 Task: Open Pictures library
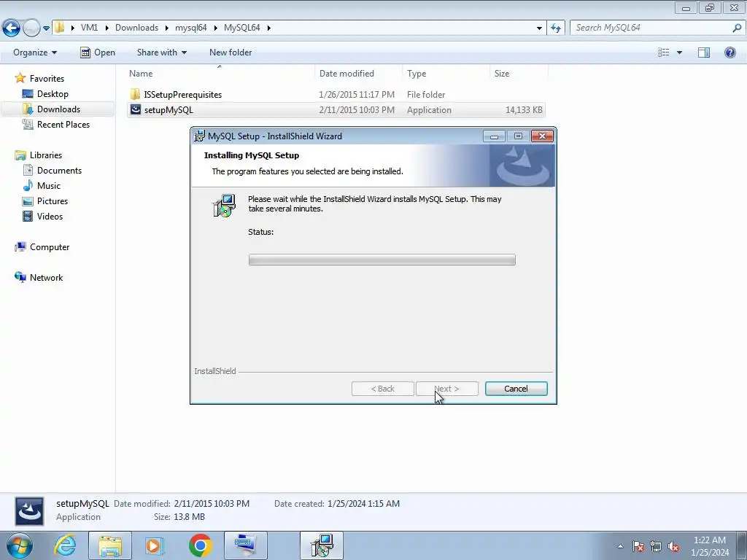[x=53, y=201]
